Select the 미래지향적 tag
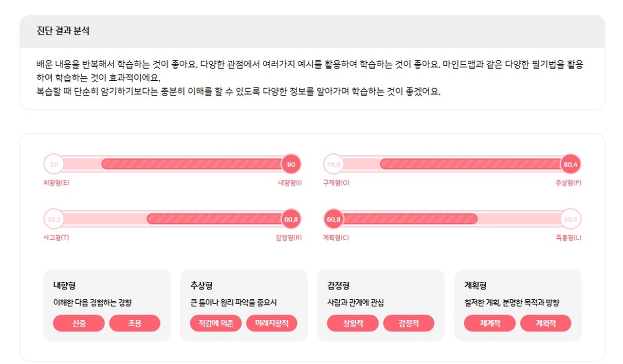623x364 pixels. pos(272,323)
